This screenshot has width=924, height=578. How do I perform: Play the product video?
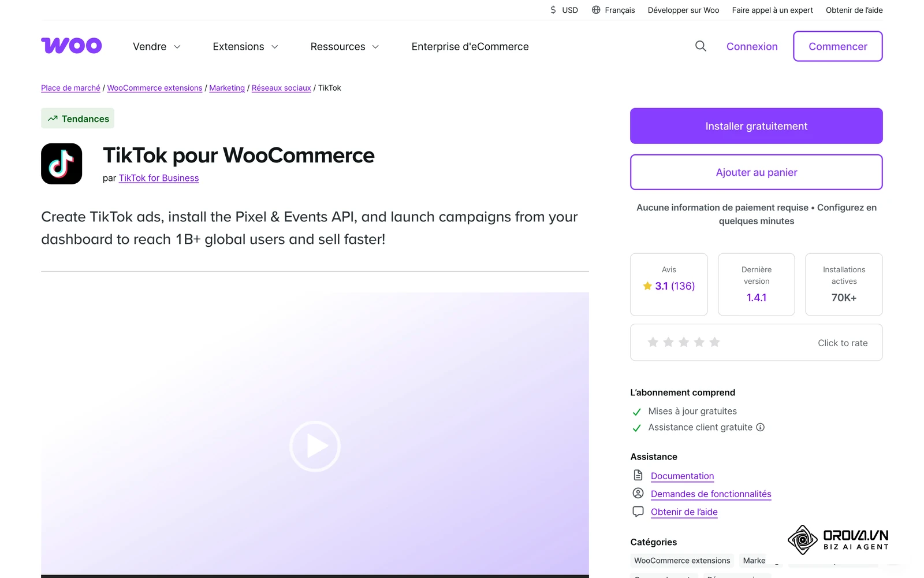click(315, 446)
